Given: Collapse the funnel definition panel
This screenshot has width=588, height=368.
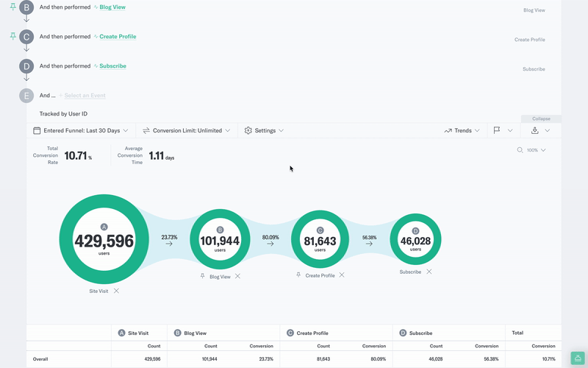Looking at the screenshot, I should (541, 118).
